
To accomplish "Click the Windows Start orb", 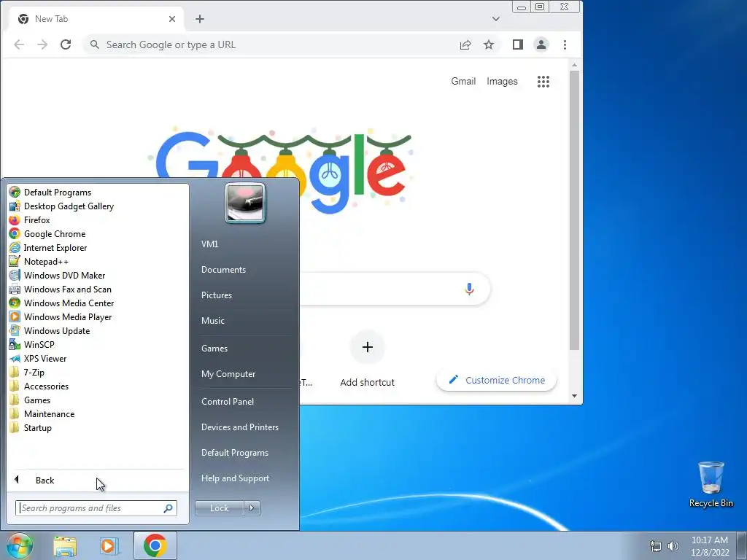I will click(x=20, y=545).
